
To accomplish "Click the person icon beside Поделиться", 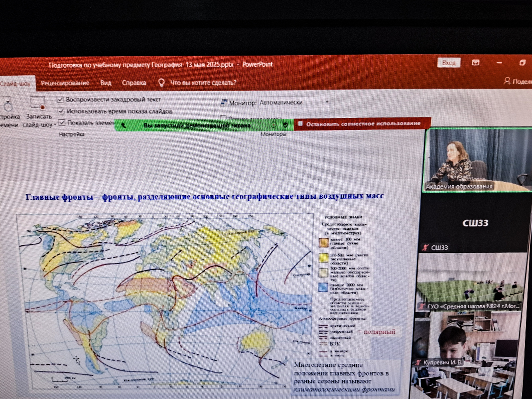I will click(x=507, y=81).
